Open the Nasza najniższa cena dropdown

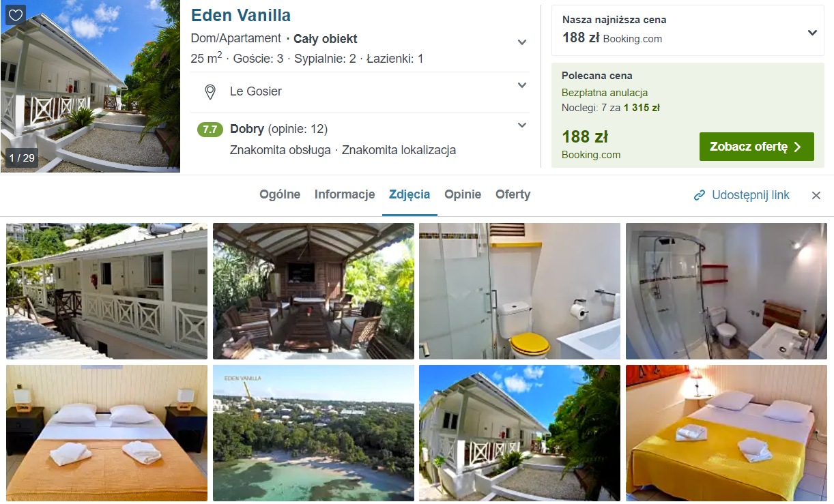point(812,33)
